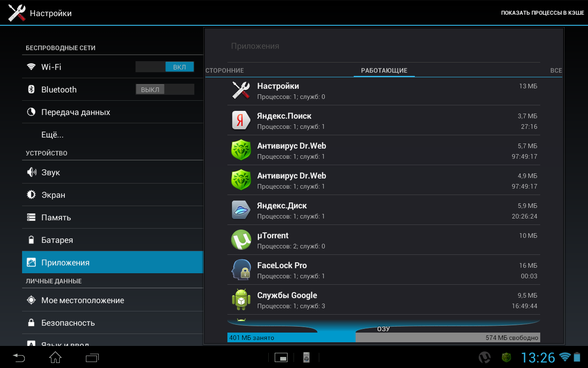Open the Передача данных label
588x368 pixels.
76,112
